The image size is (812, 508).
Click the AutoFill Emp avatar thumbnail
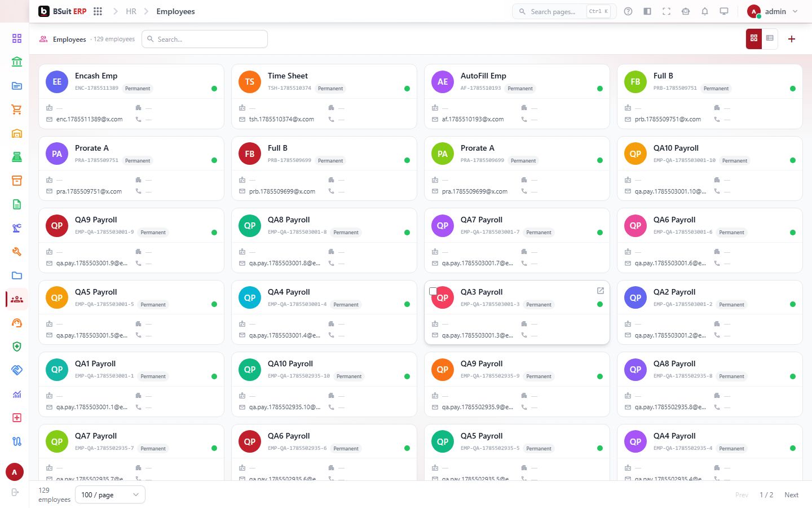443,82
